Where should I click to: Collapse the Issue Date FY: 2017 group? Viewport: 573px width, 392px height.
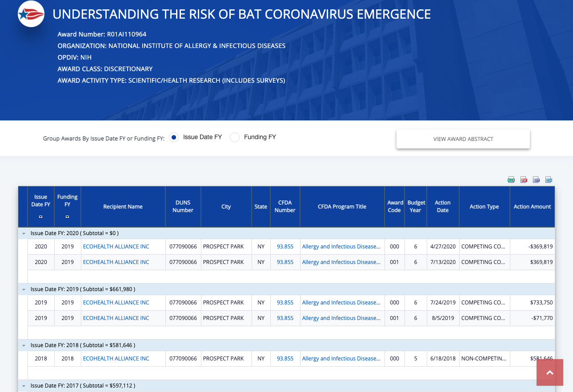click(24, 386)
